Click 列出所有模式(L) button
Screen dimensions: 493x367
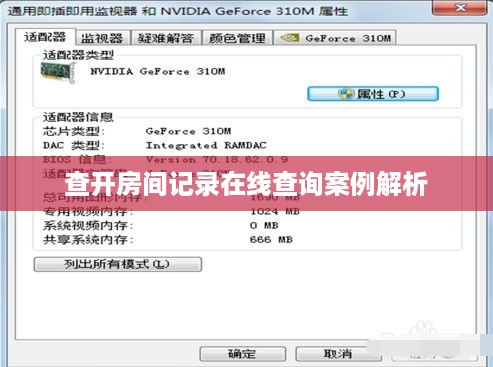point(118,264)
